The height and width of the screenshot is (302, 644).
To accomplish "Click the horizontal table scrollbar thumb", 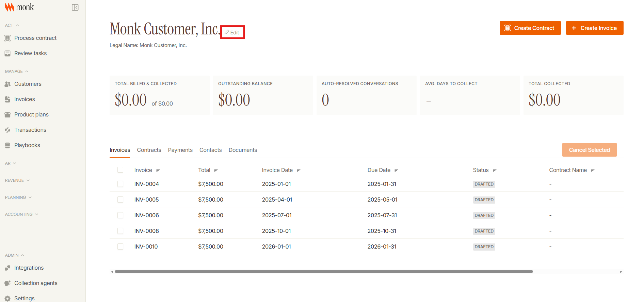I will 324,272.
